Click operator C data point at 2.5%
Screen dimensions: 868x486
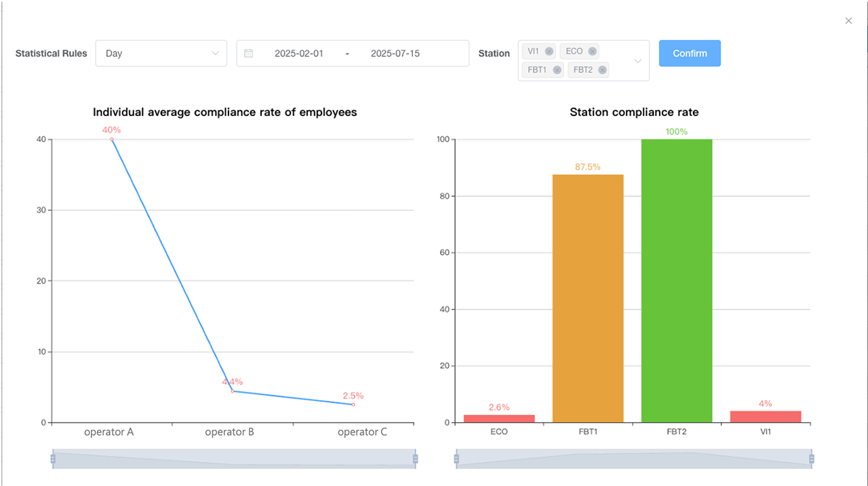[x=353, y=405]
